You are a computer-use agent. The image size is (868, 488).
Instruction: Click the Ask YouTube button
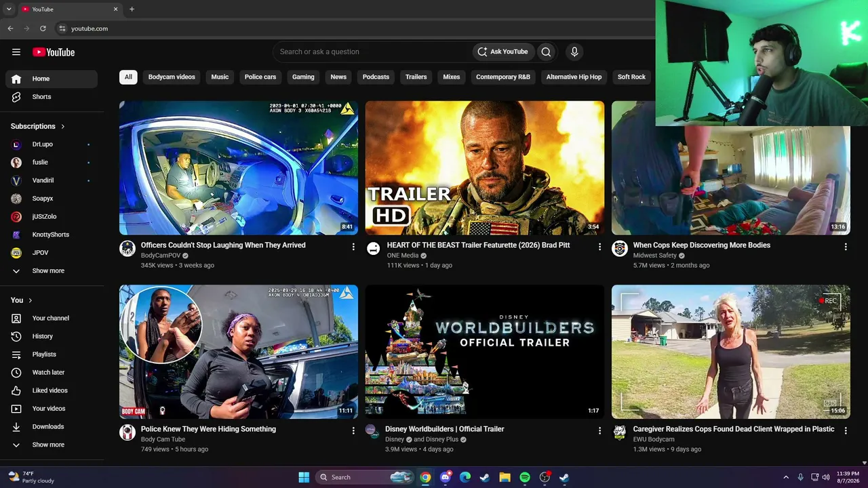pyautogui.click(x=502, y=52)
